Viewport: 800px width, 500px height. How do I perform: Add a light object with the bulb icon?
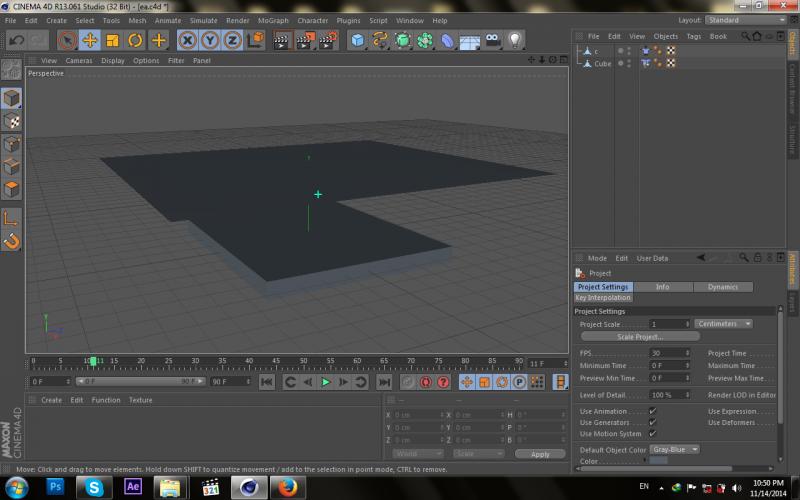[515, 41]
